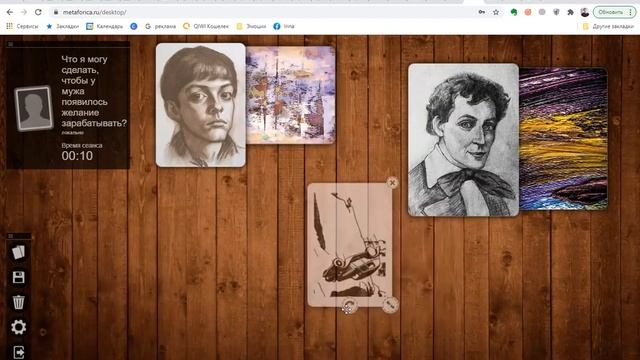Select the woman's sketch portrait card
Viewport: 640px width, 360px height.
coord(201,105)
